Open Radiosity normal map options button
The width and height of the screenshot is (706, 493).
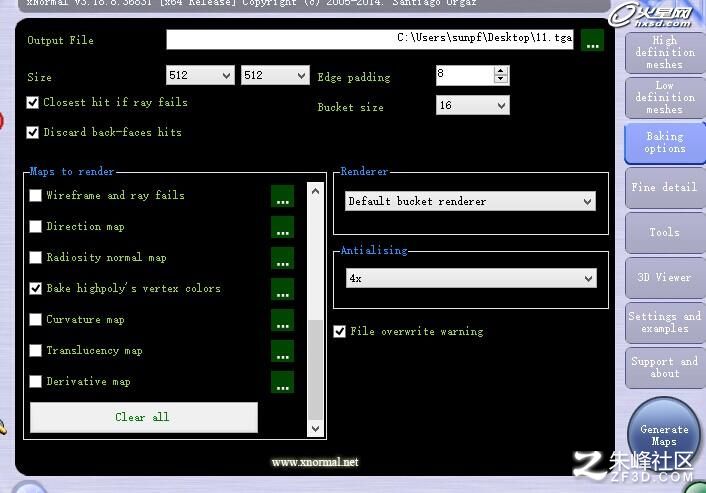[x=282, y=258]
